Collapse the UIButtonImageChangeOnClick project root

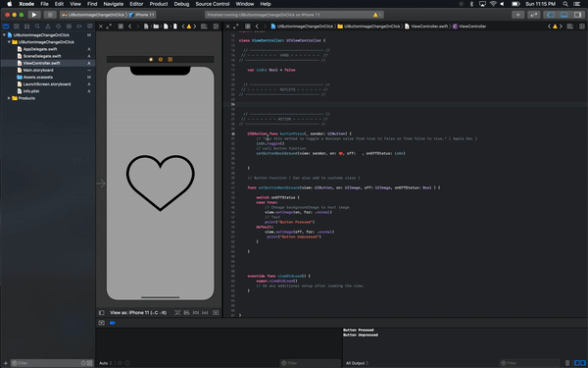click(x=4, y=35)
